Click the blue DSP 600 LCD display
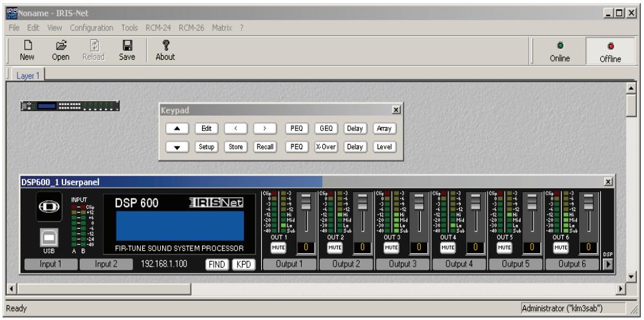Viewport: 644px width, 320px height. click(x=180, y=226)
